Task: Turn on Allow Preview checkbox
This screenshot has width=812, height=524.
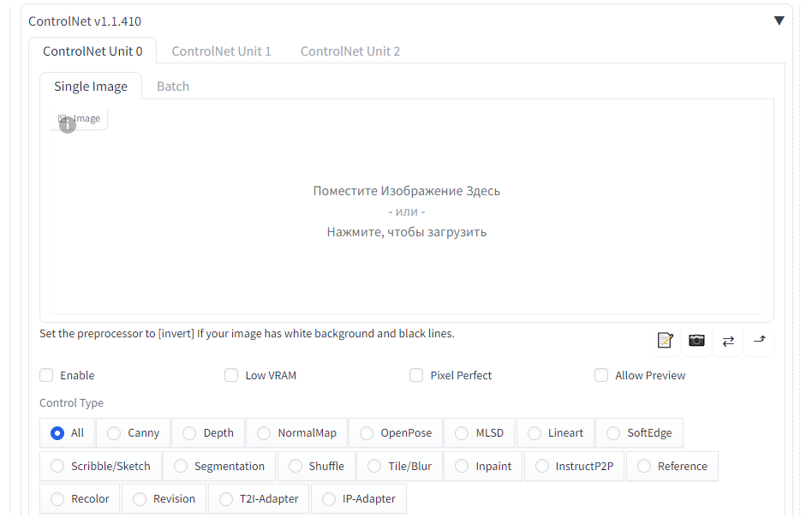Action: click(x=601, y=375)
